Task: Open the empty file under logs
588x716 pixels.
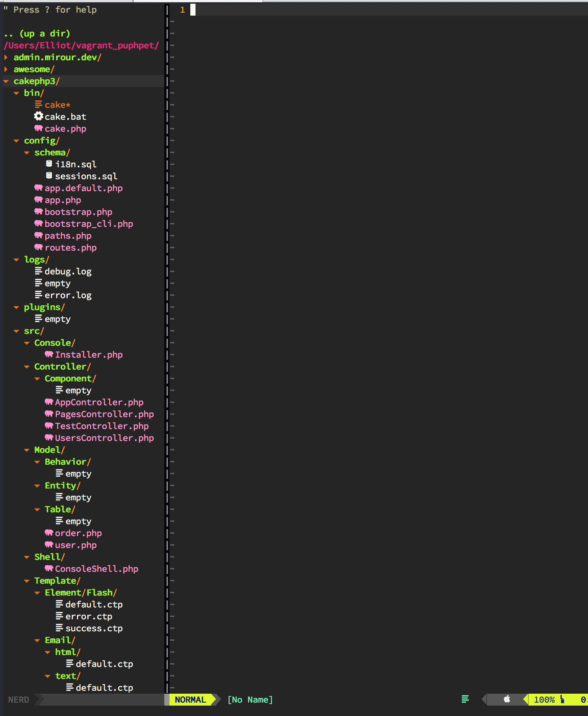Action: [x=58, y=283]
